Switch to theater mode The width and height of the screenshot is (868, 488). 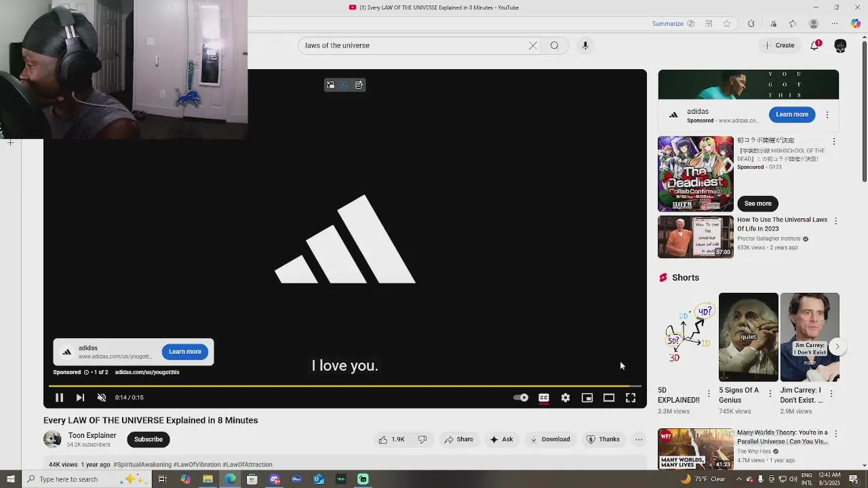pos(609,398)
